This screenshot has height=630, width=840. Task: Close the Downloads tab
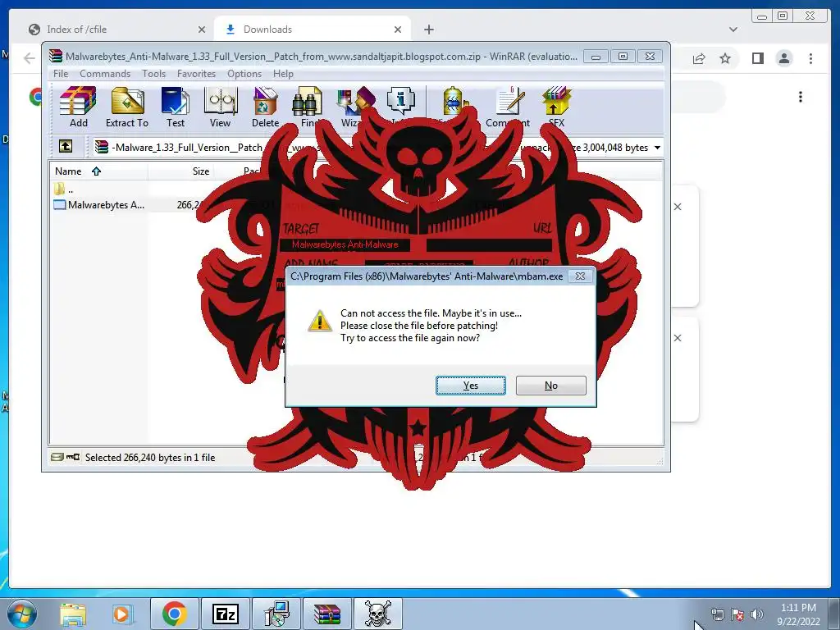(x=398, y=30)
